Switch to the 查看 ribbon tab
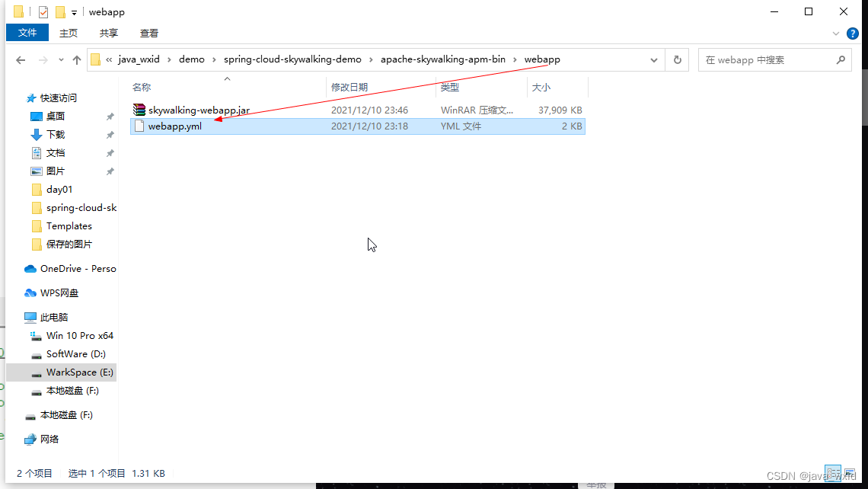The width and height of the screenshot is (868, 489). click(x=149, y=34)
